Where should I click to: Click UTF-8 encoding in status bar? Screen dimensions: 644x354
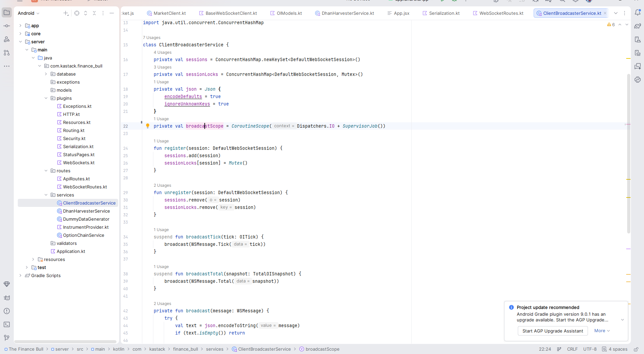[x=590, y=349]
